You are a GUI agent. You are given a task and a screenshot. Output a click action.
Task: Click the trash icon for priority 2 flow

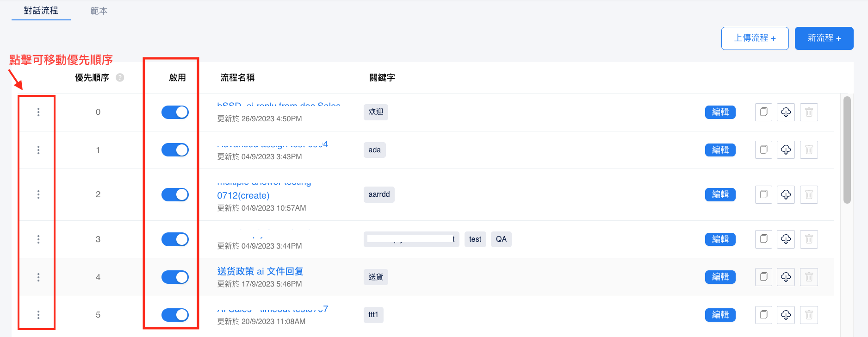tap(809, 194)
